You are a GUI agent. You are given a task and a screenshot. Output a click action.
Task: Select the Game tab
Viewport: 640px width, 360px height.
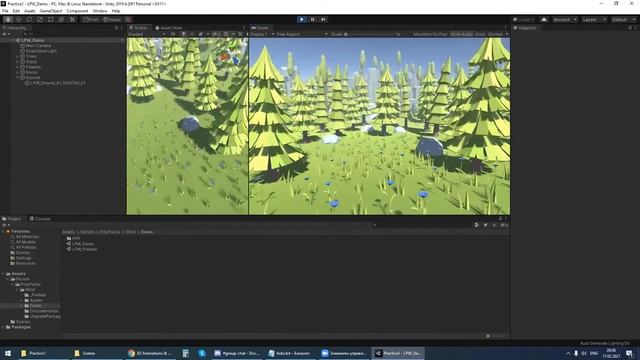[x=260, y=28]
